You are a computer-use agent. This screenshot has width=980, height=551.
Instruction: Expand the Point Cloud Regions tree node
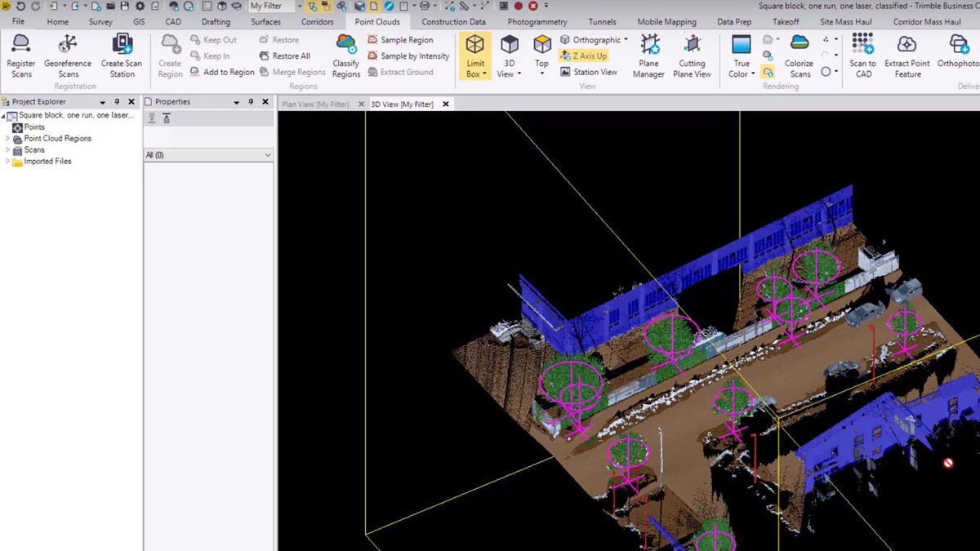coord(7,138)
